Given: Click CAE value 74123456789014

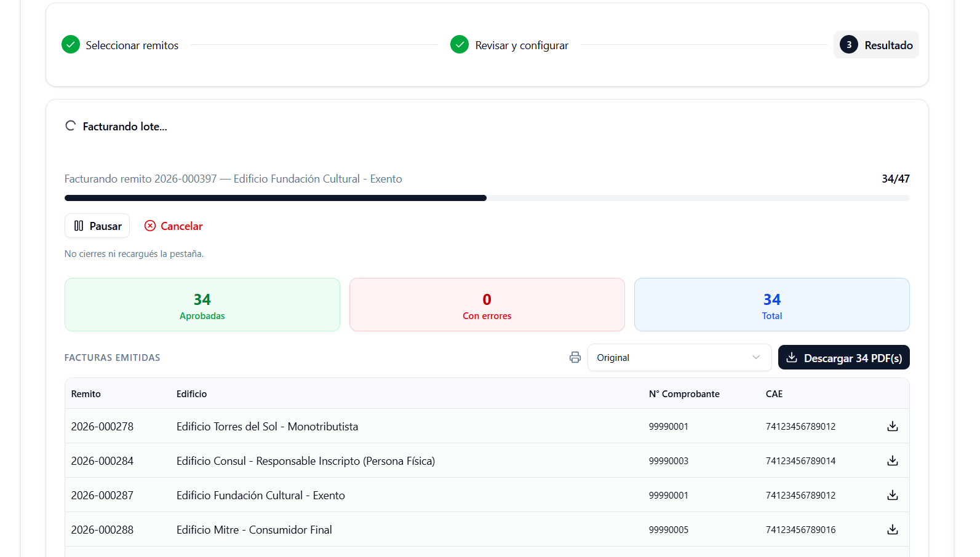Looking at the screenshot, I should [x=800, y=460].
